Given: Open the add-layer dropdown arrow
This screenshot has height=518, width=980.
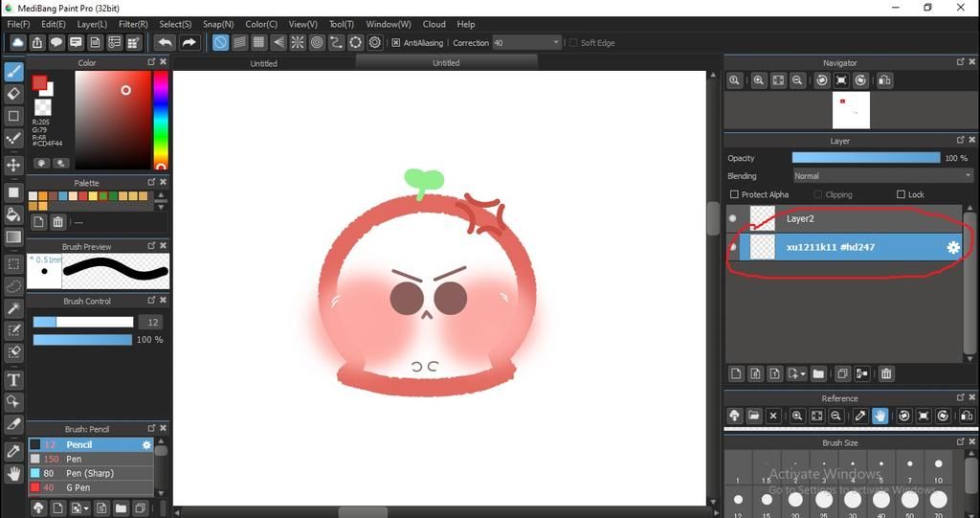Looking at the screenshot, I should point(802,374).
